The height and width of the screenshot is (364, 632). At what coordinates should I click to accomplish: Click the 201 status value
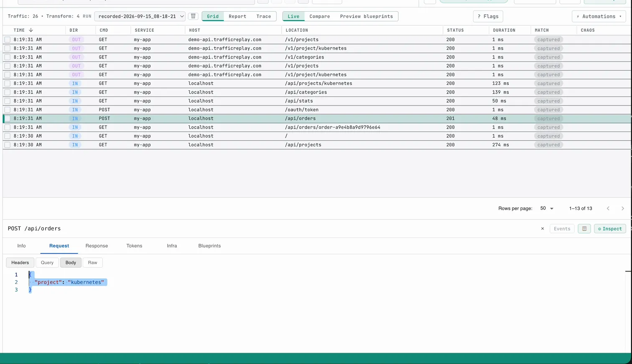450,119
